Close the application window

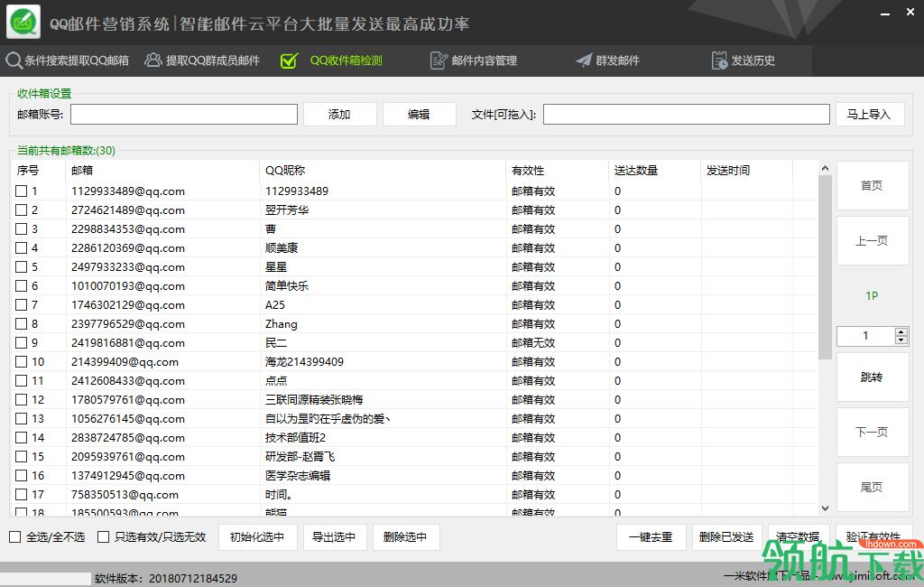pyautogui.click(x=910, y=12)
